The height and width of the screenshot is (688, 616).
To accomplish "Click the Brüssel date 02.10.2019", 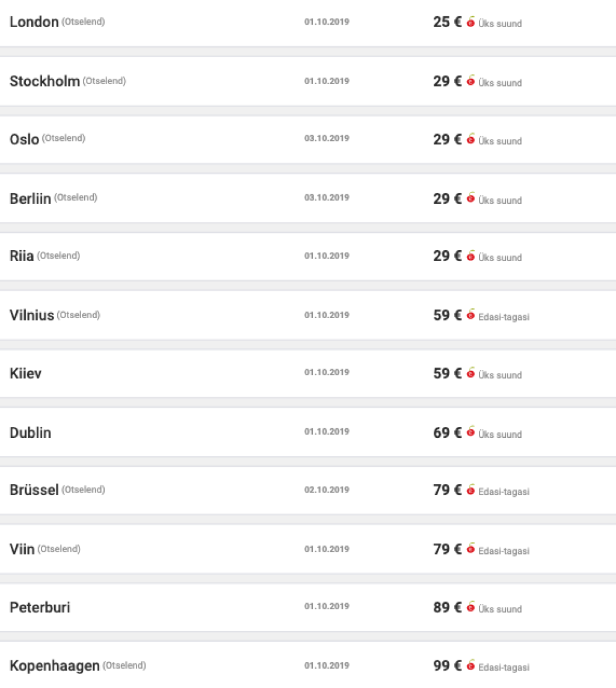I will 327,490.
